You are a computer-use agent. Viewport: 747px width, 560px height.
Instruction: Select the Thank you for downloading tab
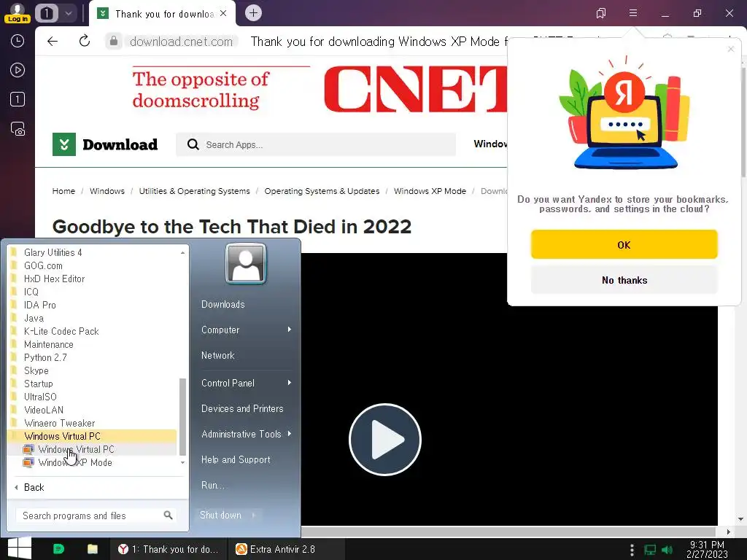163,14
